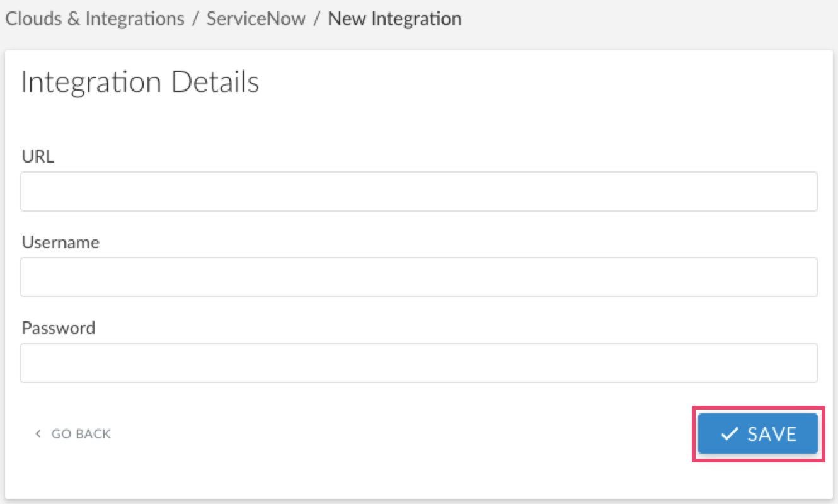Focus the URL input field
838x504 pixels.
pyautogui.click(x=419, y=192)
